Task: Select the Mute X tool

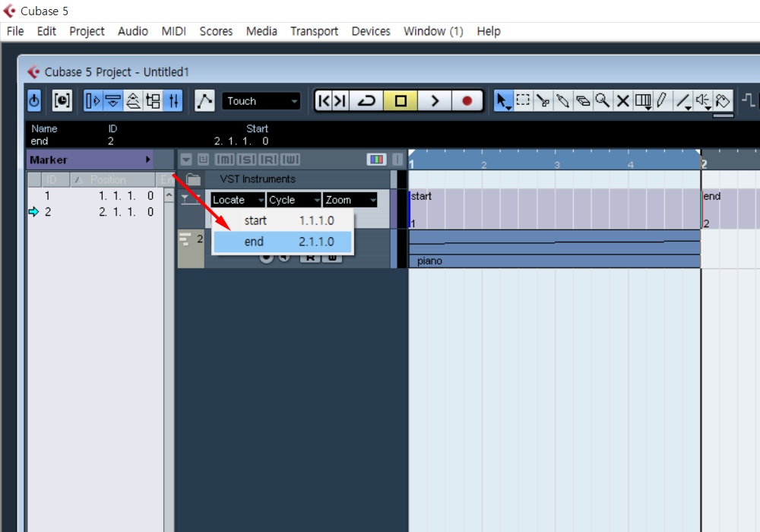Action: tap(623, 101)
